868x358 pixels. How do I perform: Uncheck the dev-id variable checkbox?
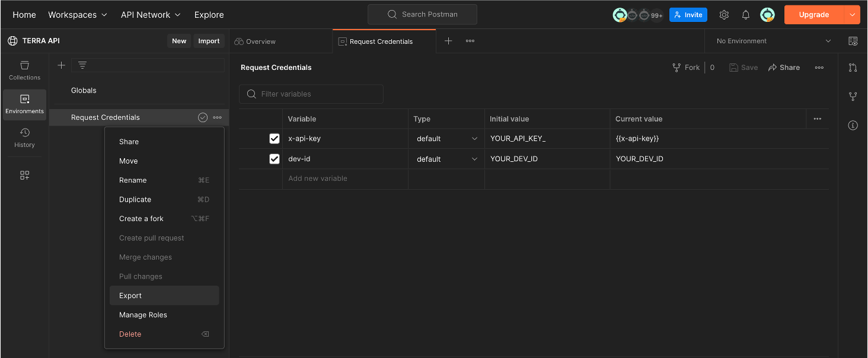[275, 159]
